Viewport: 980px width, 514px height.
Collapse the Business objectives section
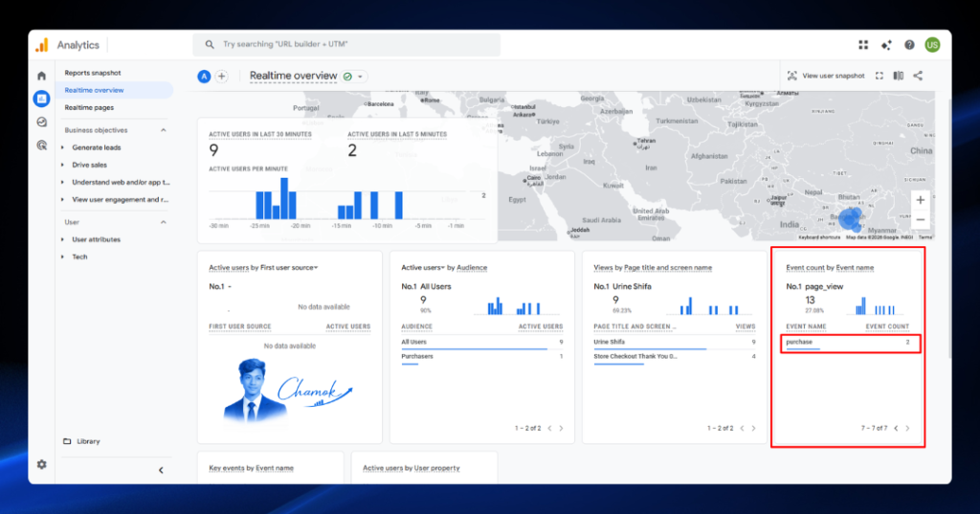(x=163, y=130)
